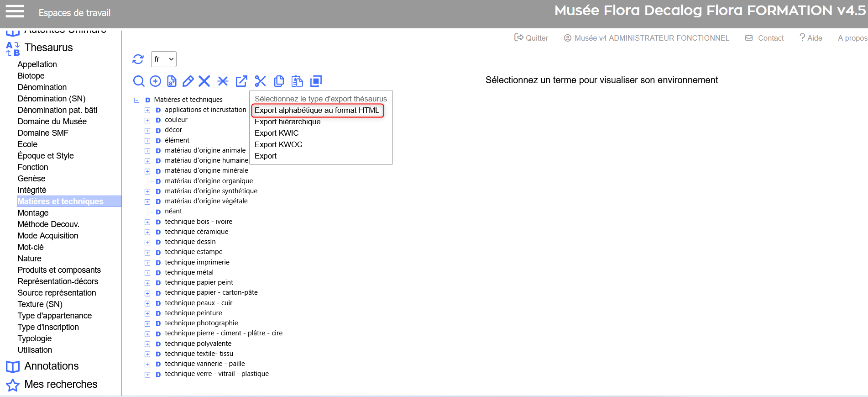Click the document S+ toolbar icon
The height and width of the screenshot is (397, 868).
click(x=172, y=81)
